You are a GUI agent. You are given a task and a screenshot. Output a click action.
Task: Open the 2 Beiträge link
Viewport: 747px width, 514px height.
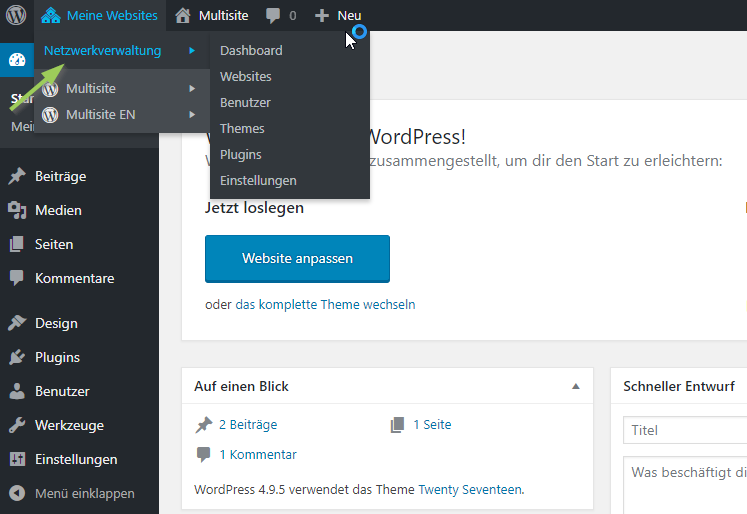tap(248, 424)
